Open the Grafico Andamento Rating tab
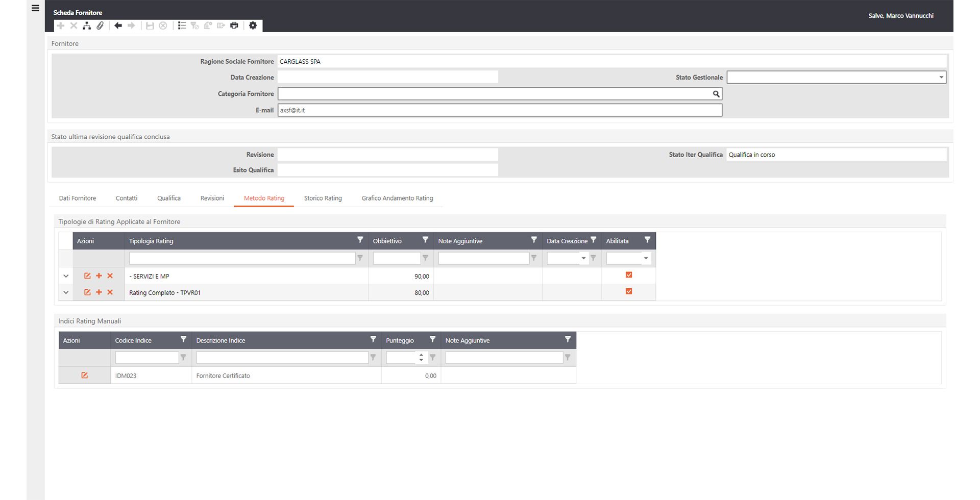This screenshot has height=500, width=980. pyautogui.click(x=397, y=198)
